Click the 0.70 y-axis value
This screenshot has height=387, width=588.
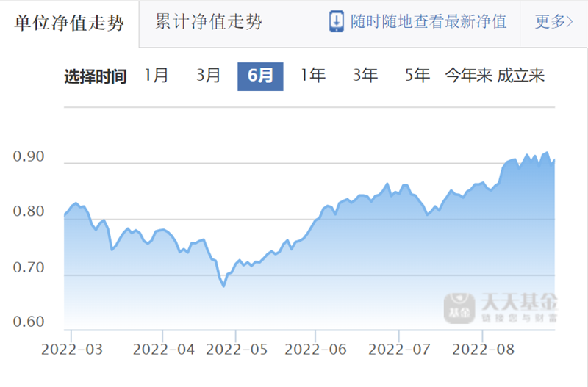click(x=29, y=267)
